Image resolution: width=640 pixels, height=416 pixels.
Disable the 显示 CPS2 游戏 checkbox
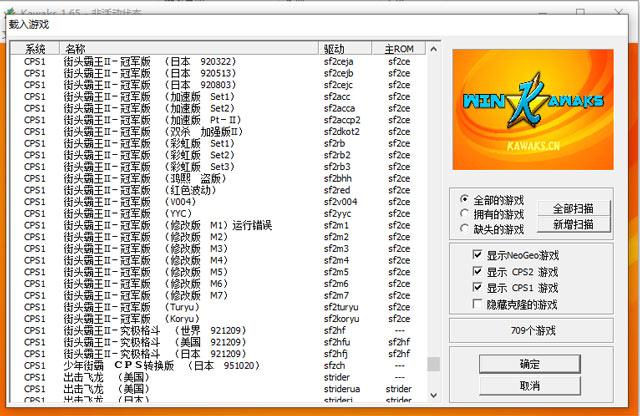point(477,271)
